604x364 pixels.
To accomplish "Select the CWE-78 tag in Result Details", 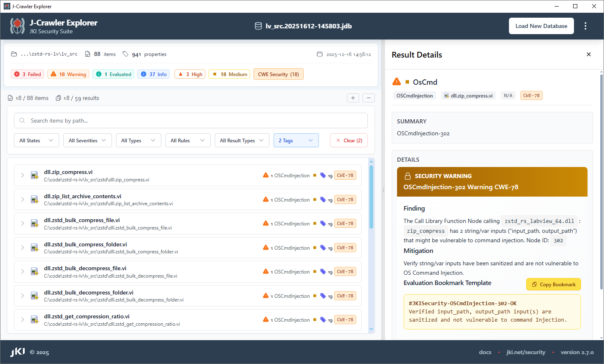I will [x=531, y=95].
